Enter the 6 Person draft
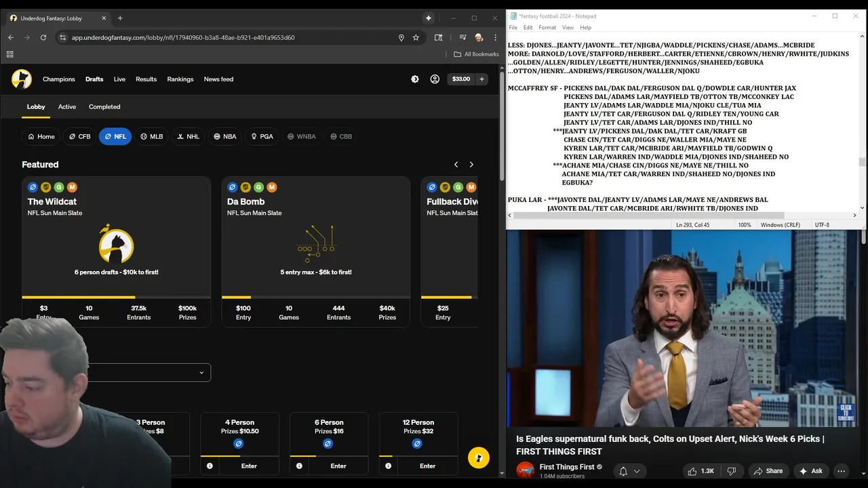This screenshot has height=488, width=868. (338, 466)
